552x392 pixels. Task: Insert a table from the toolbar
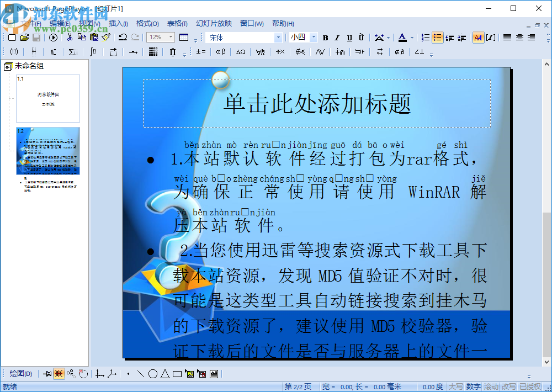[x=184, y=38]
